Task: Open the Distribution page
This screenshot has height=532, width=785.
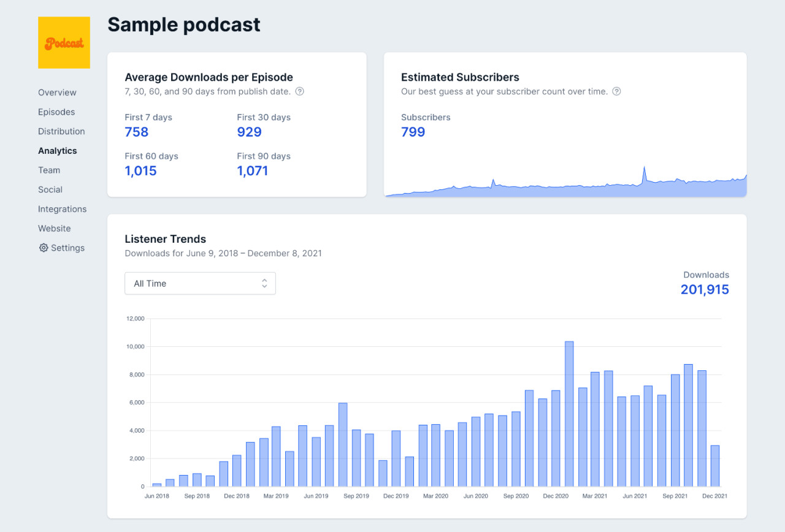Action: [61, 131]
